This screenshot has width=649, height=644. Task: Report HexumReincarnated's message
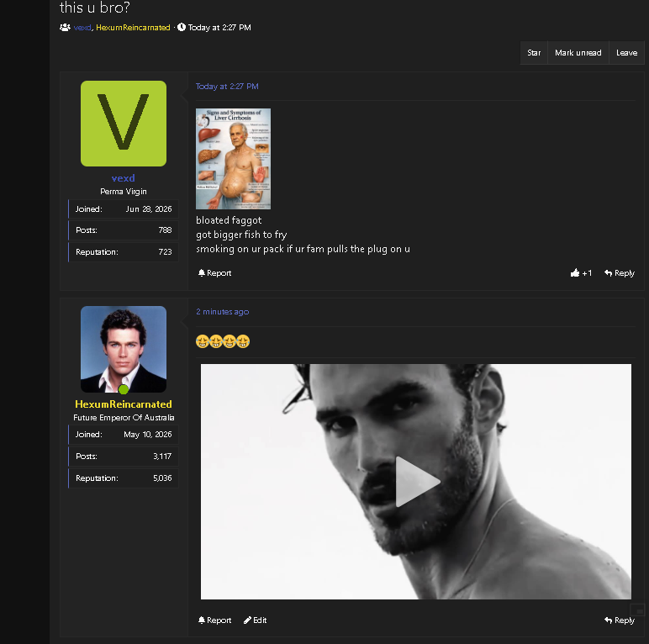coord(214,620)
